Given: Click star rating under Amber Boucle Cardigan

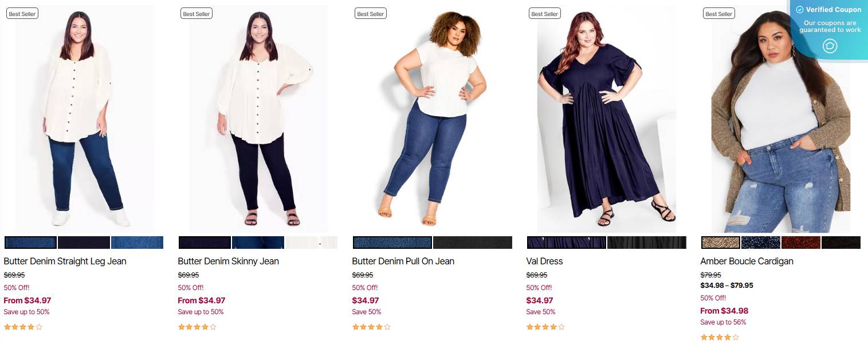Looking at the screenshot, I should point(720,338).
